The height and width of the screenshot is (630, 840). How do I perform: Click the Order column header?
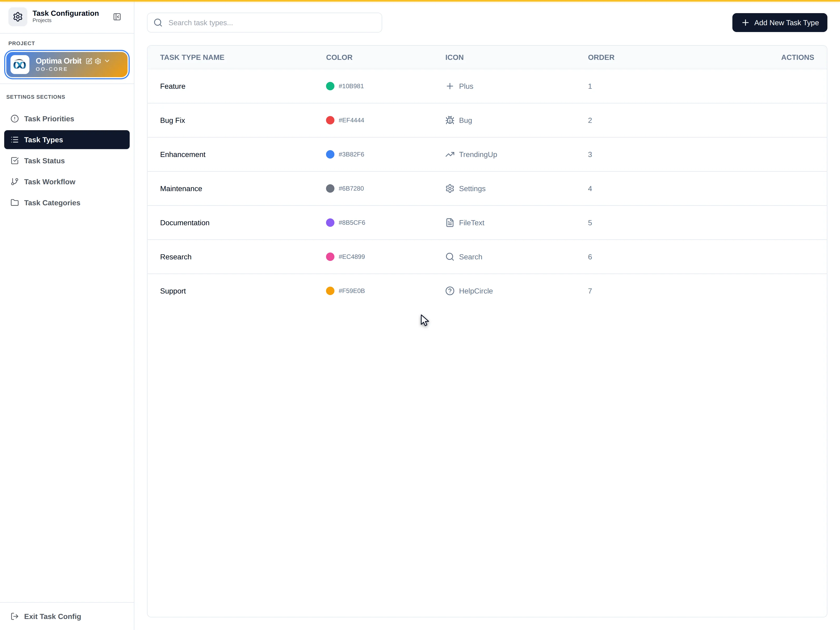pyautogui.click(x=601, y=57)
